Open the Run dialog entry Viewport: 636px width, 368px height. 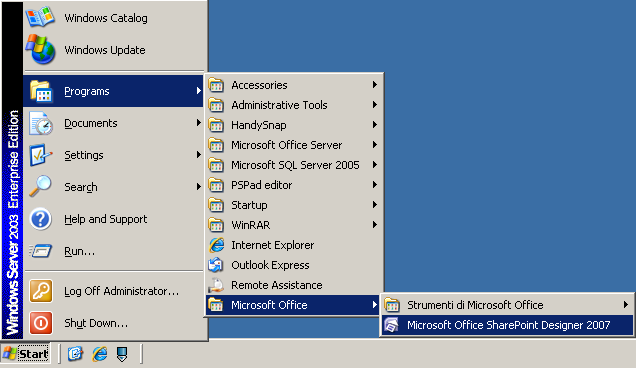point(114,251)
